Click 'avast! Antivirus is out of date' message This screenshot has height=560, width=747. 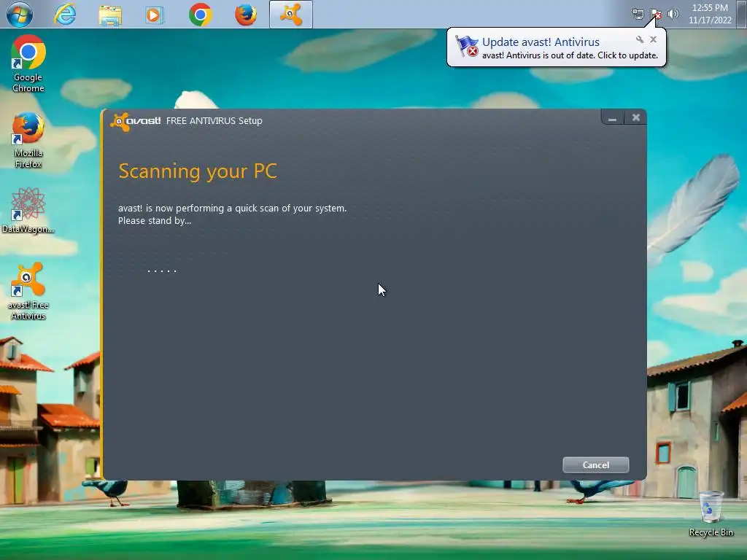click(x=570, y=55)
